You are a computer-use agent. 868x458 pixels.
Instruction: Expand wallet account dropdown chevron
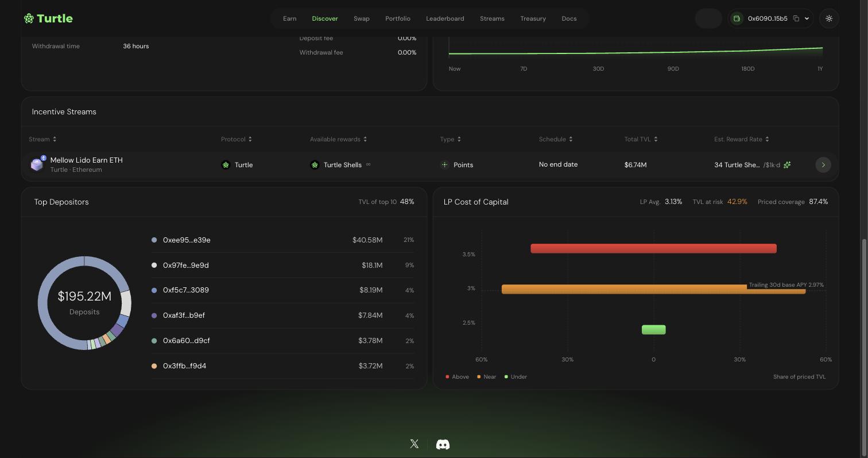point(807,18)
